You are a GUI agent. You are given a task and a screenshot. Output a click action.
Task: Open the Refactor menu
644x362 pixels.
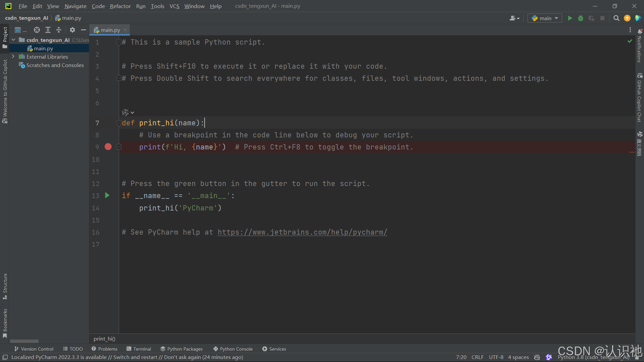pyautogui.click(x=120, y=6)
